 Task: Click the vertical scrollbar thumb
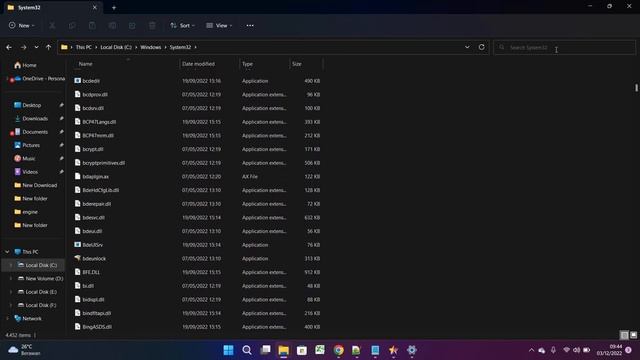click(x=636, y=87)
